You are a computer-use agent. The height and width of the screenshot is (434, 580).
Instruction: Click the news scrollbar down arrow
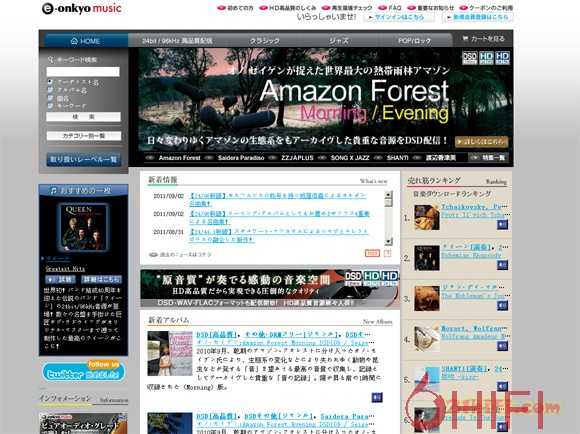pyautogui.click(x=388, y=241)
